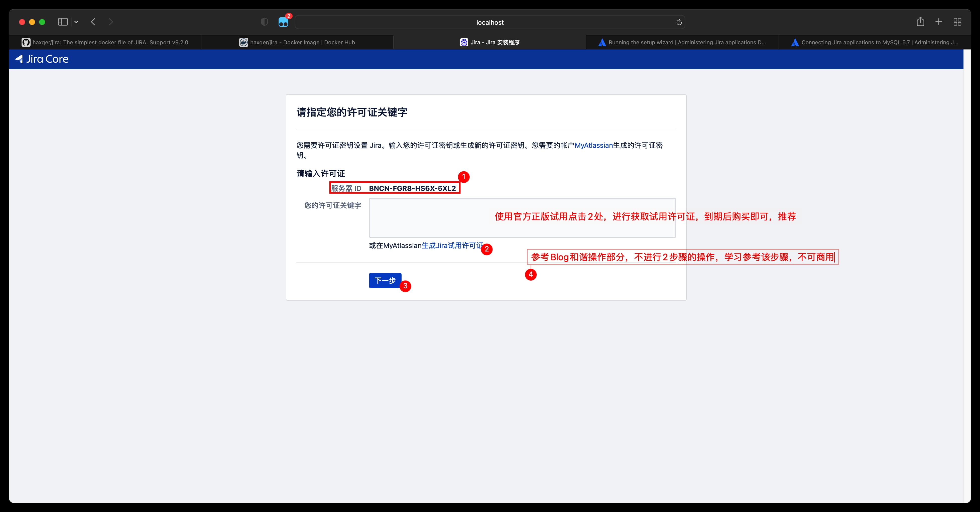Open 生成Jira试用许可证 link
The height and width of the screenshot is (512, 980).
point(452,246)
